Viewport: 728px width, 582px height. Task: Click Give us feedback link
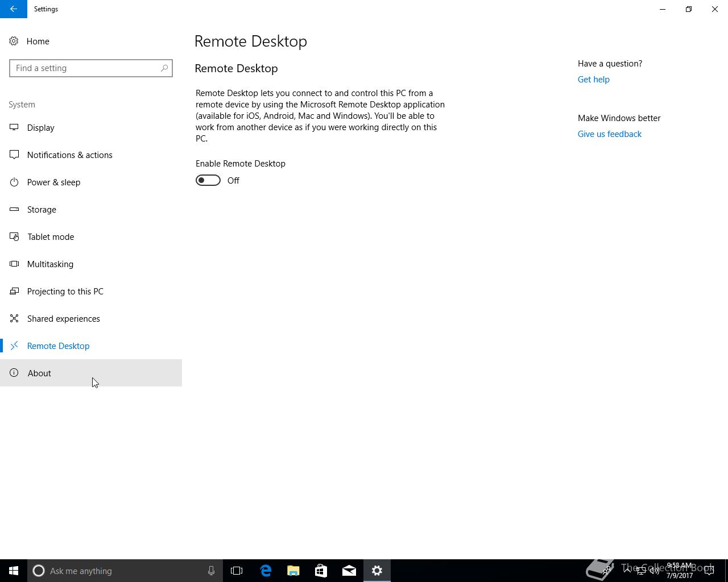point(610,134)
